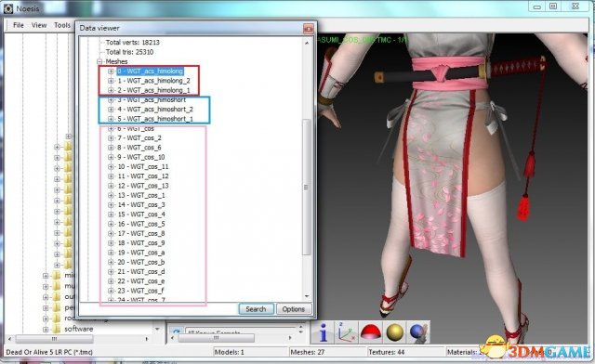595x364 pixels.
Task: Select row 19 - WGT_cos_a
Action: click(140, 253)
